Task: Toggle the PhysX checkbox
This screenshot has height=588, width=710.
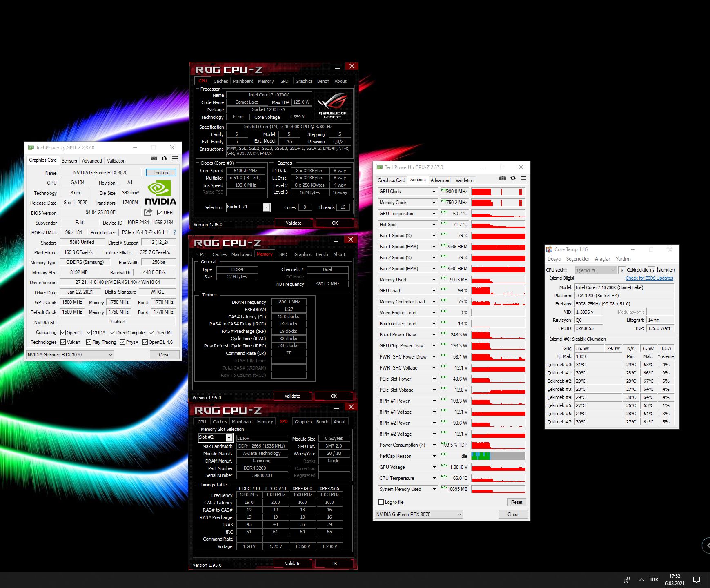Action: click(122, 342)
